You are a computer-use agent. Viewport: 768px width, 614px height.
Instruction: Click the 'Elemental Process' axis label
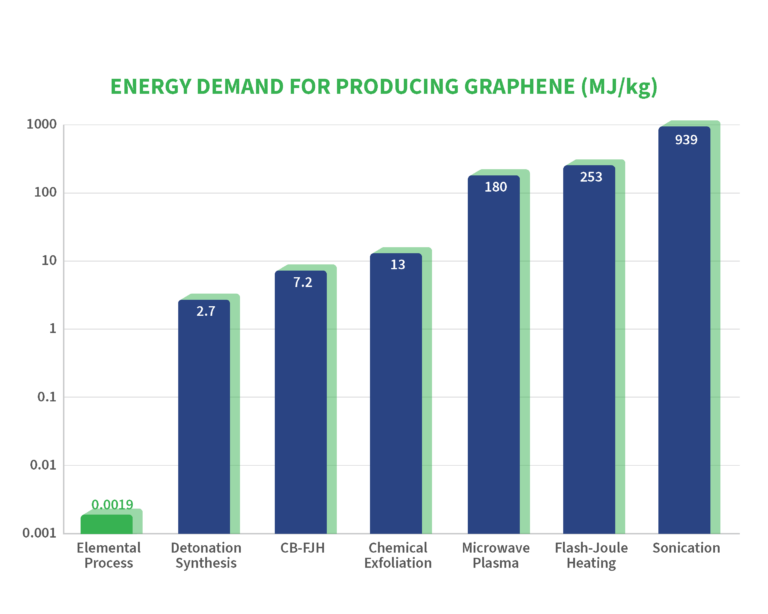click(108, 555)
